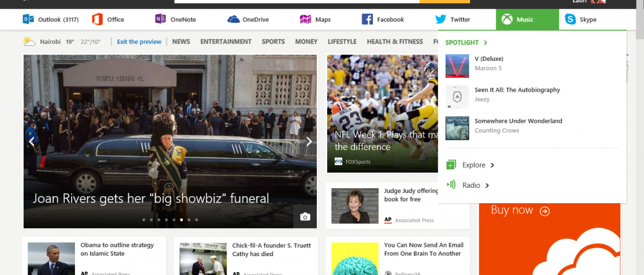Click the Twitter bird icon
The width and height of the screenshot is (644, 275).
tap(441, 19)
